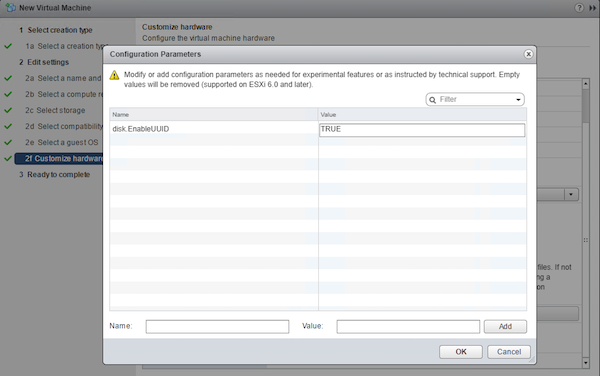
Task: Click the background scrollbar down arrow
Action: (586, 362)
